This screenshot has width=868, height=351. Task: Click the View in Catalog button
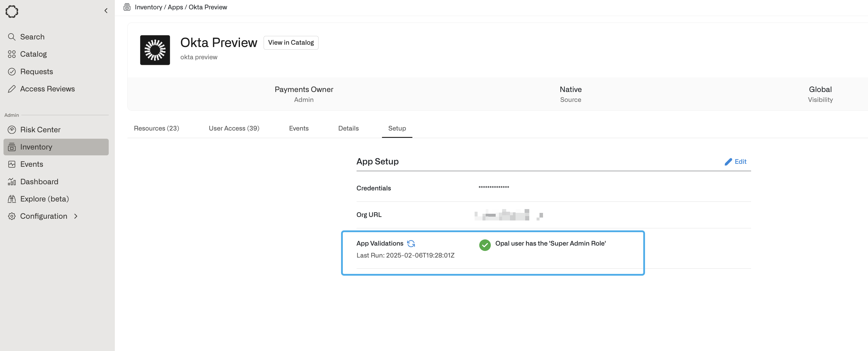coord(291,43)
